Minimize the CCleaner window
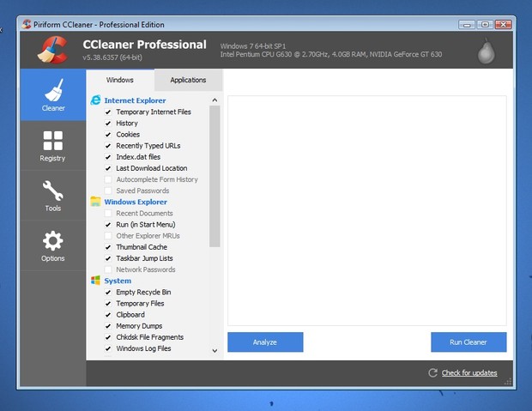Image resolution: width=532 pixels, height=411 pixels. pyautogui.click(x=467, y=25)
